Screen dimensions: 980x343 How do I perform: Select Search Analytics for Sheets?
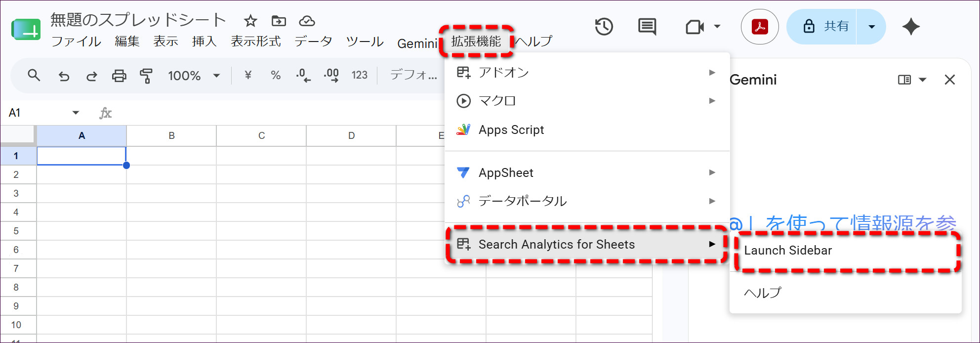[x=587, y=244]
